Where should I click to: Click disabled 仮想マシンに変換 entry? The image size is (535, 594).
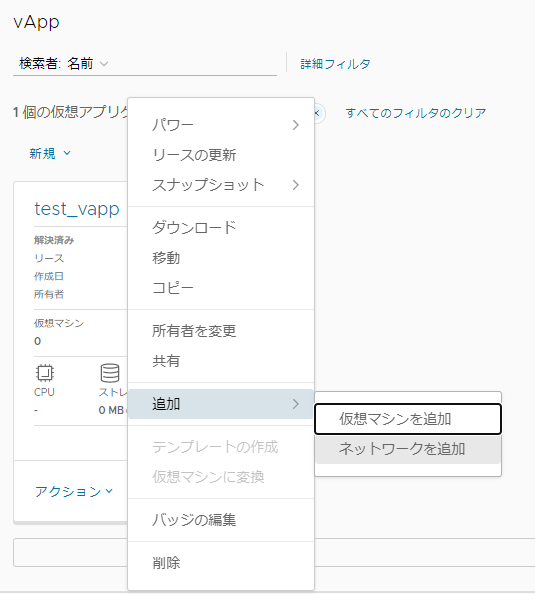pos(221,477)
